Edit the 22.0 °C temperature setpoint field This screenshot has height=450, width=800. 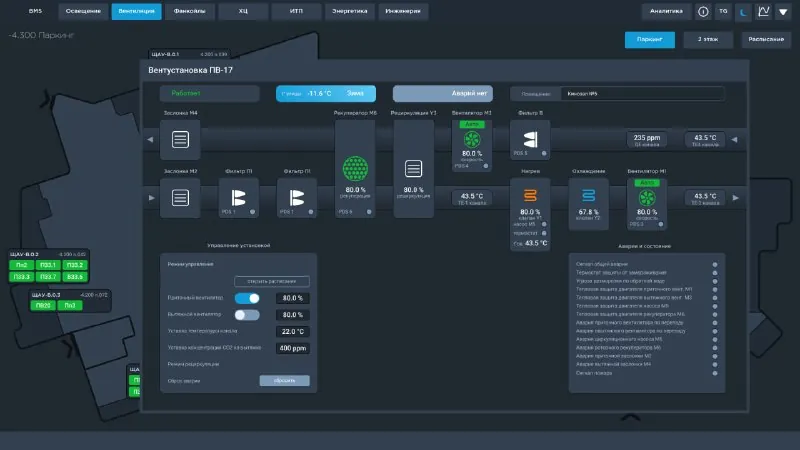click(292, 332)
